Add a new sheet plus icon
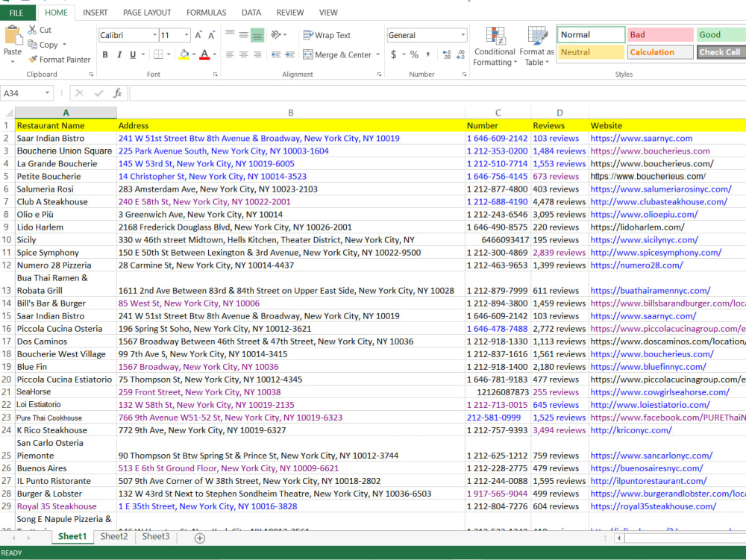Image resolution: width=746 pixels, height=560 pixels. click(200, 538)
